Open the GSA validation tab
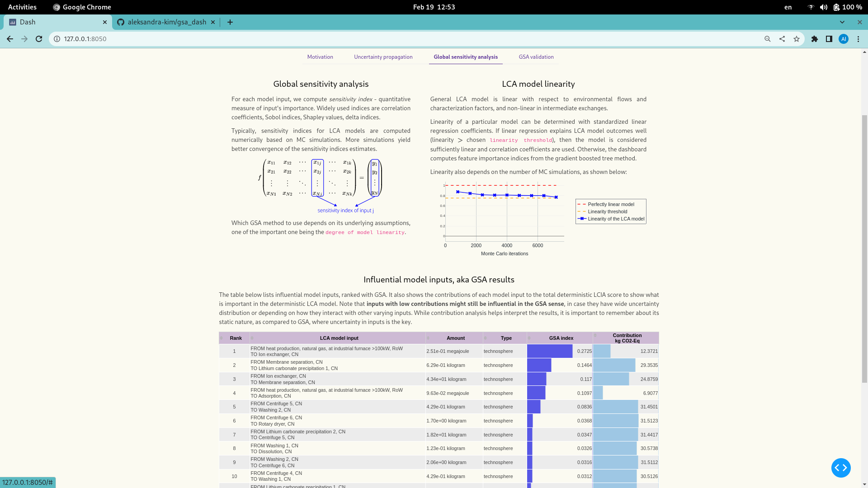Viewport: 868px width, 488px height. click(536, 57)
